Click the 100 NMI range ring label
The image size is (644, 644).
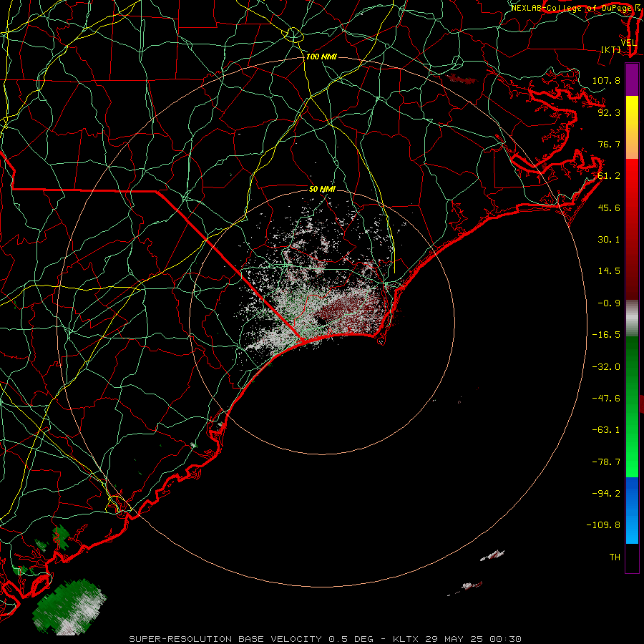tap(321, 57)
